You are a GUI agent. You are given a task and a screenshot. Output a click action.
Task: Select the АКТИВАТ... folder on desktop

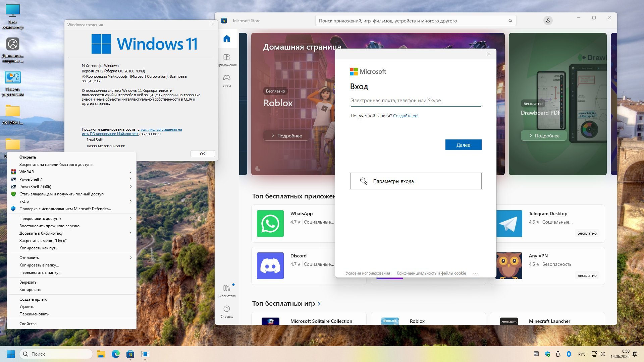click(13, 115)
